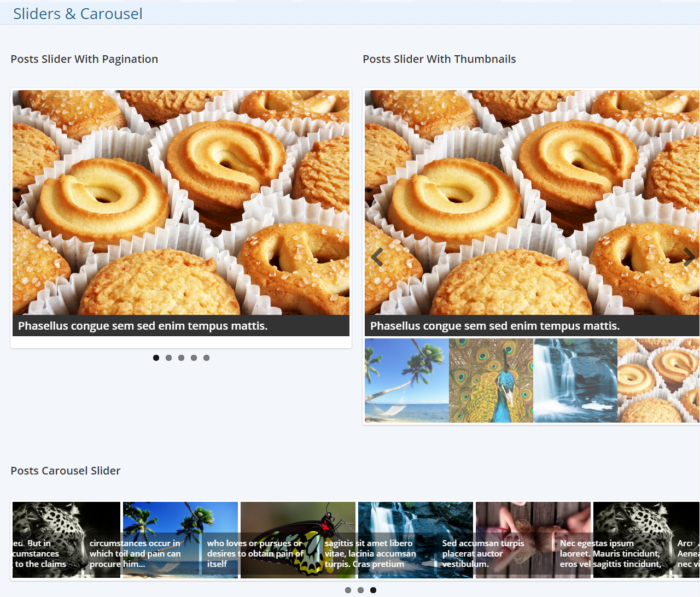Select the first pagination dot under the Posts Slider
This screenshot has height=597, width=700.
[156, 358]
